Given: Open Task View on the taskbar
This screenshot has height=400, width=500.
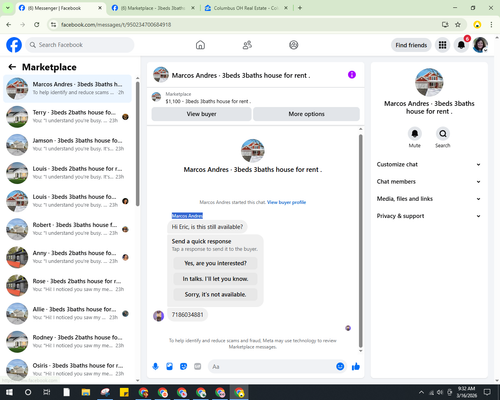Looking at the screenshot, I should 47,392.
